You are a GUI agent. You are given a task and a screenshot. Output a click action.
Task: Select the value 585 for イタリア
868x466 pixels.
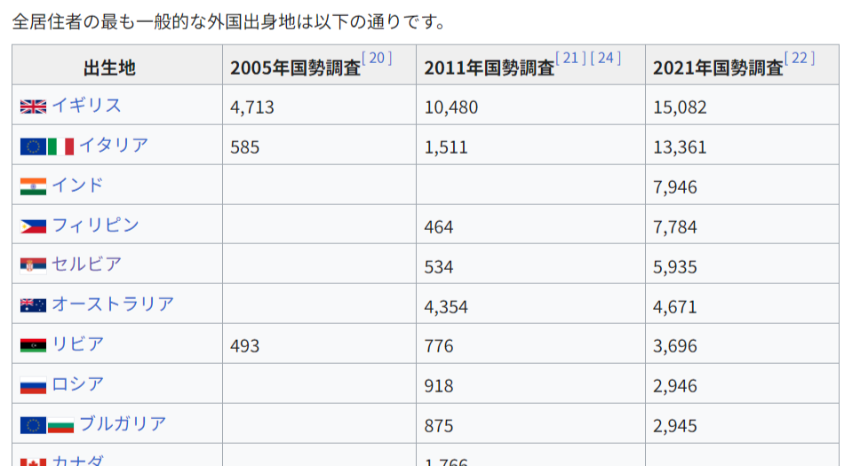(x=244, y=147)
